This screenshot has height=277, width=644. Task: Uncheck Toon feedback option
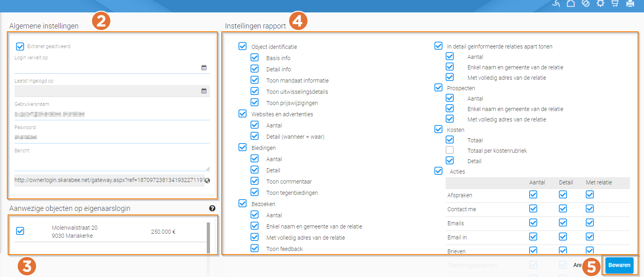click(x=255, y=248)
